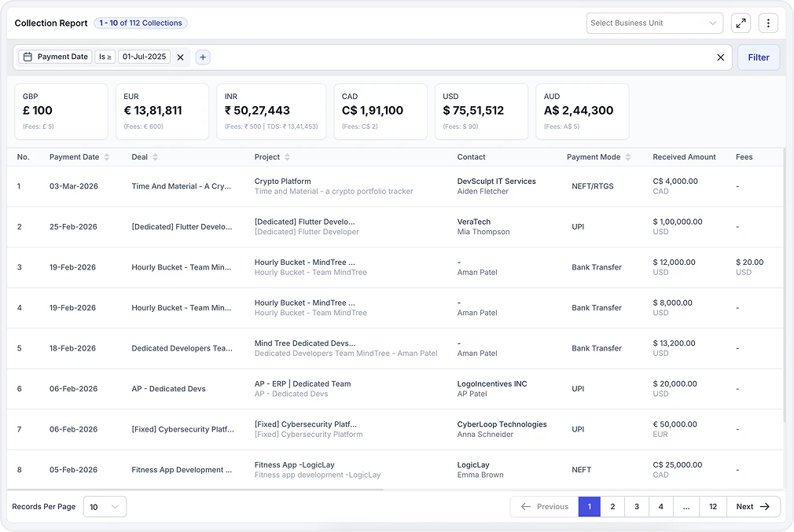Click the $ 20.00 fees value

749,262
